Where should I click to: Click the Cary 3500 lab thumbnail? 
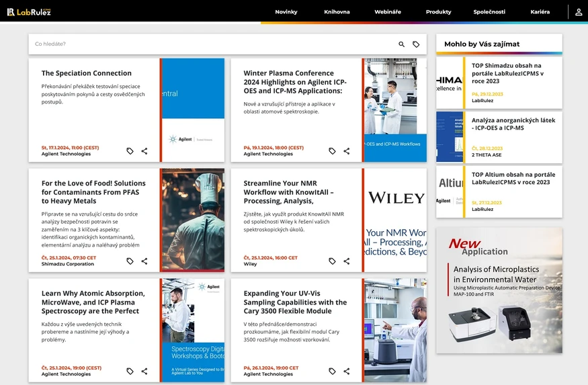(395, 331)
